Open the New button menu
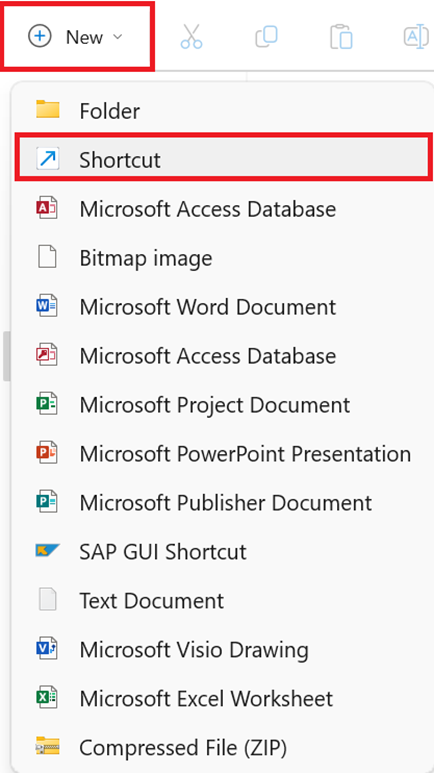This screenshot has height=773, width=434. point(77,36)
